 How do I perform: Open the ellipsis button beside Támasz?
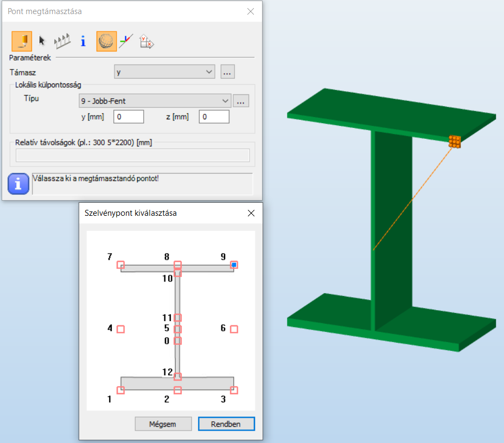[x=227, y=72]
